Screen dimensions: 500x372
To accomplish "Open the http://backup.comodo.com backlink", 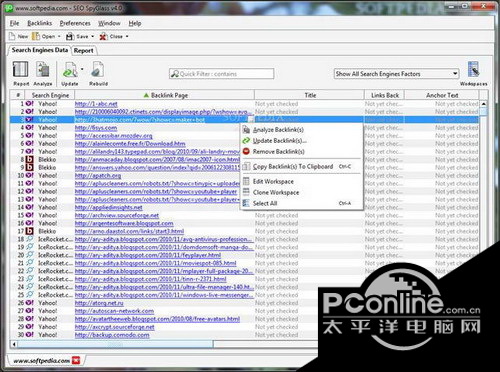I will (x=112, y=335).
